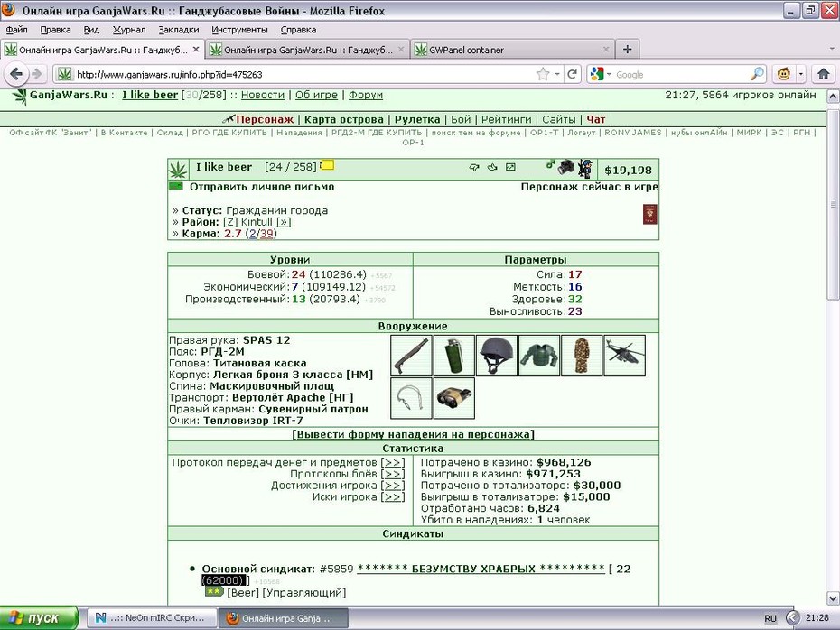This screenshot has width=840, height=630.
Task: Click the male gender symbol icon
Action: pos(550,165)
